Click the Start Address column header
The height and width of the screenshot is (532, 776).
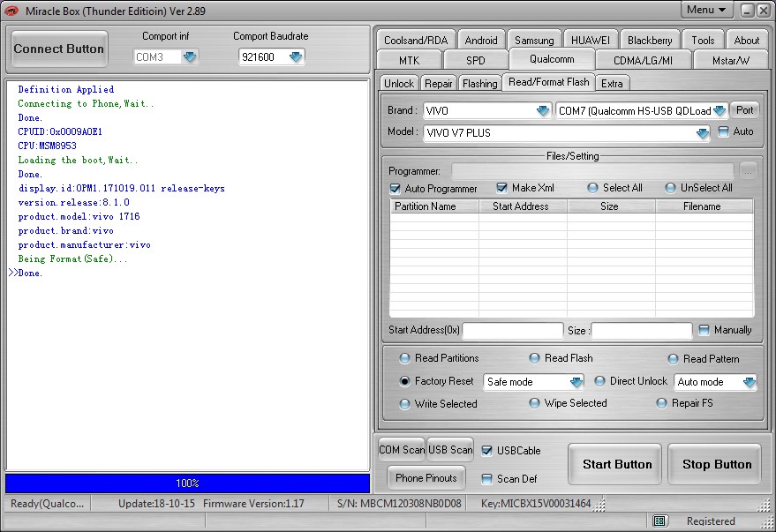(523, 206)
